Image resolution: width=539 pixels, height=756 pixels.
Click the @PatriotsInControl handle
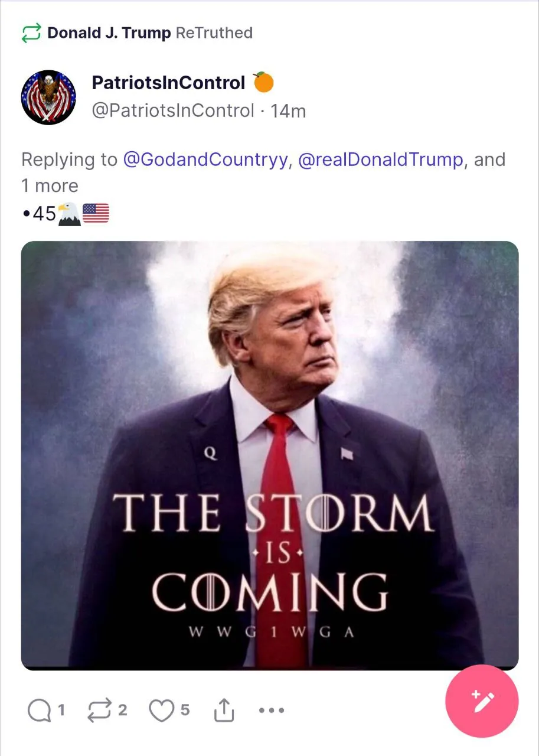173,110
